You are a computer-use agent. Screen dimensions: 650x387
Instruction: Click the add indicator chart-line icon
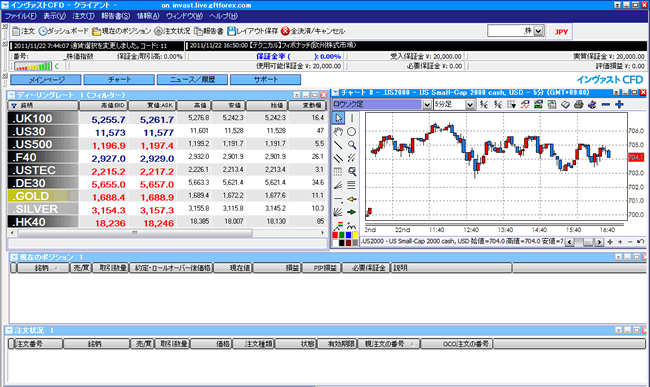point(524,104)
